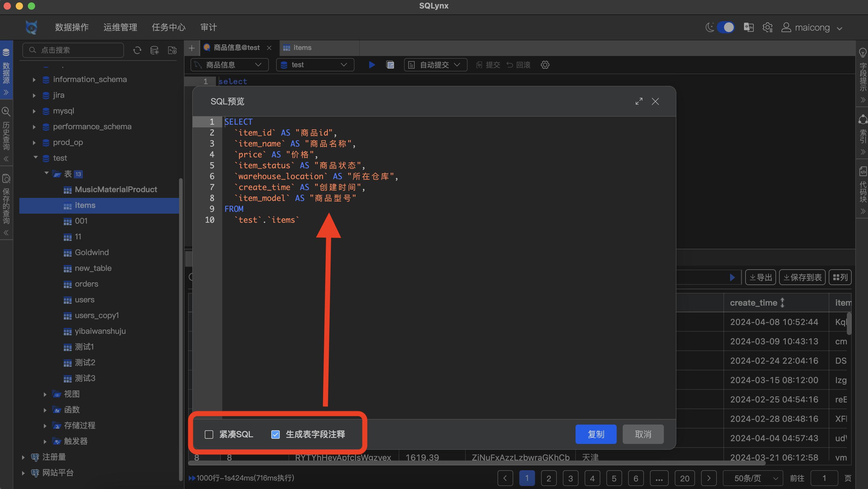
Task: Open the 运维管理 menu
Action: click(x=120, y=27)
